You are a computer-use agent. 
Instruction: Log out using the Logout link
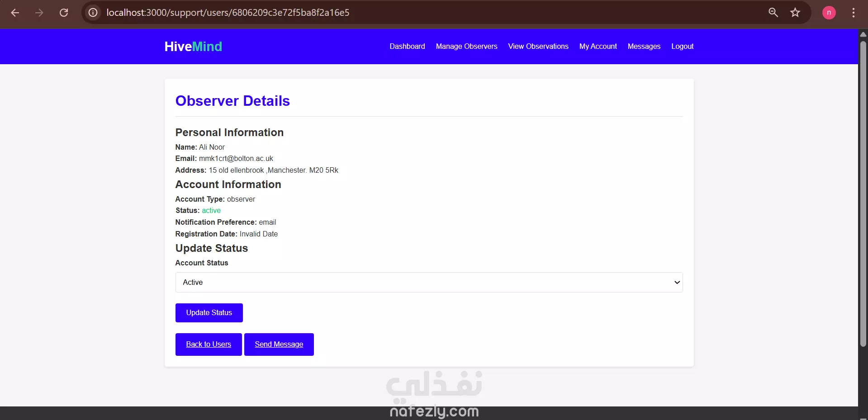[x=682, y=46]
